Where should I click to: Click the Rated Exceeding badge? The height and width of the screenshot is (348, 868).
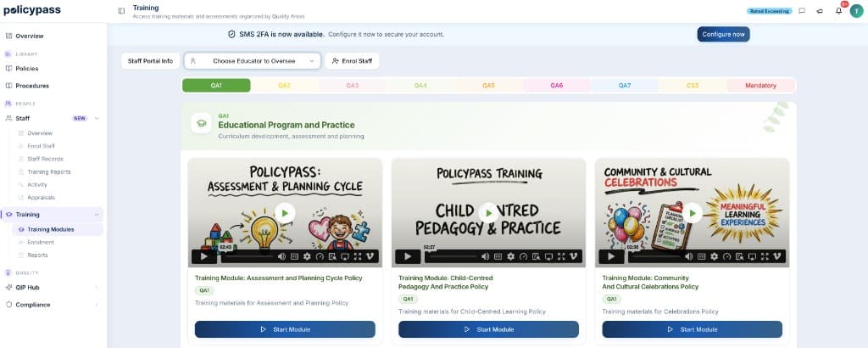(x=770, y=11)
